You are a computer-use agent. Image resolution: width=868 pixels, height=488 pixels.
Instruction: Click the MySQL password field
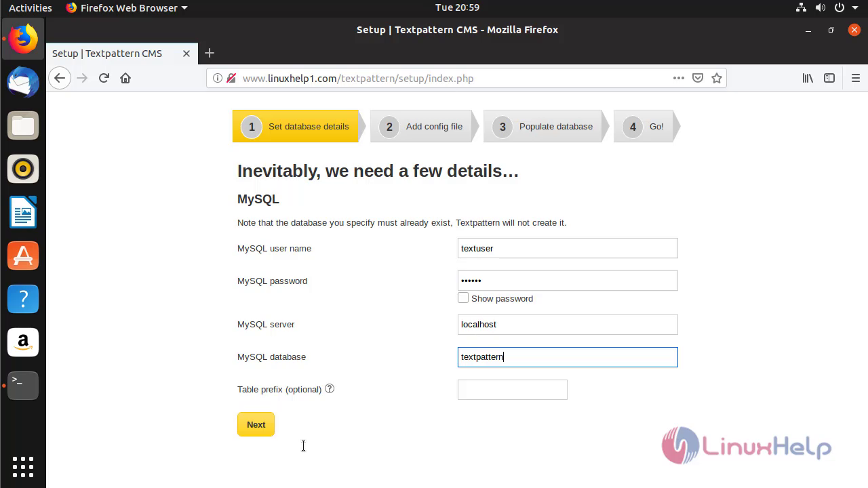[568, 281]
